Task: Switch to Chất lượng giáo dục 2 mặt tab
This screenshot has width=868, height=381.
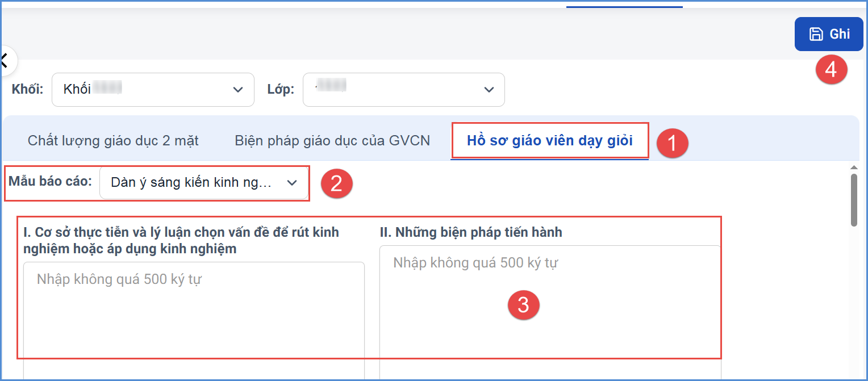Action: click(113, 141)
